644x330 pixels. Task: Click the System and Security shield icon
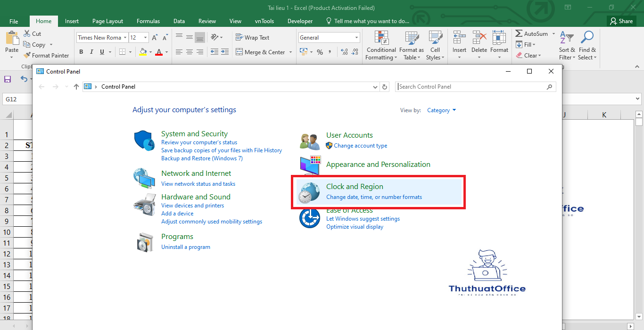[144, 141]
